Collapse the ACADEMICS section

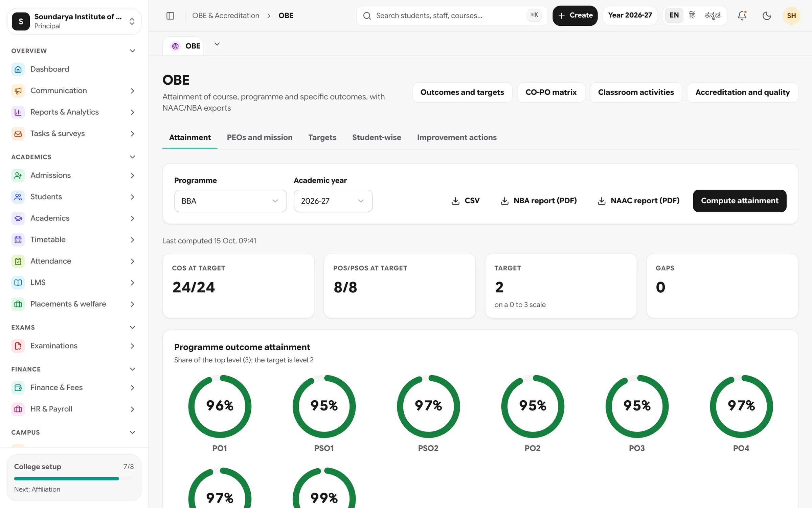tap(132, 157)
